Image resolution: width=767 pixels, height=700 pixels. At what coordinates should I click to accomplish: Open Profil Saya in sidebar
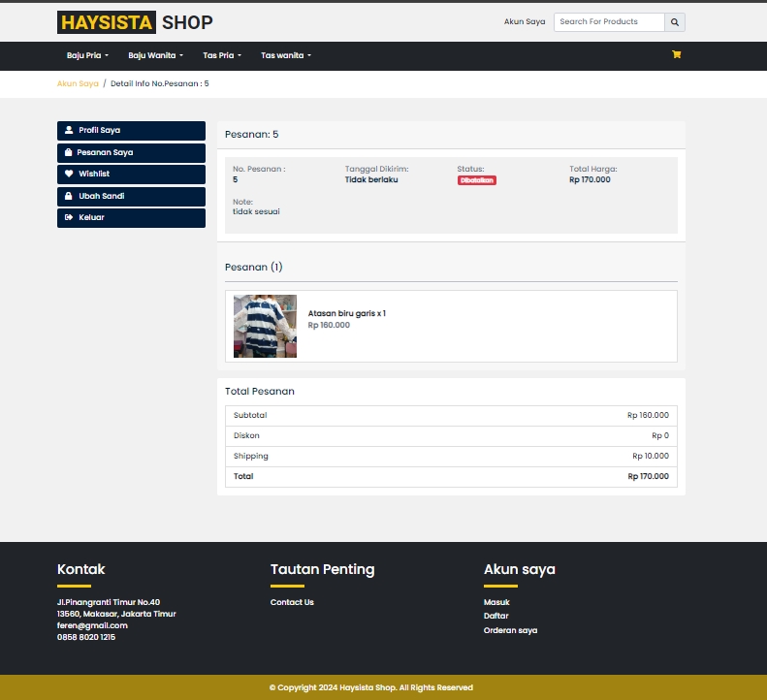(131, 131)
